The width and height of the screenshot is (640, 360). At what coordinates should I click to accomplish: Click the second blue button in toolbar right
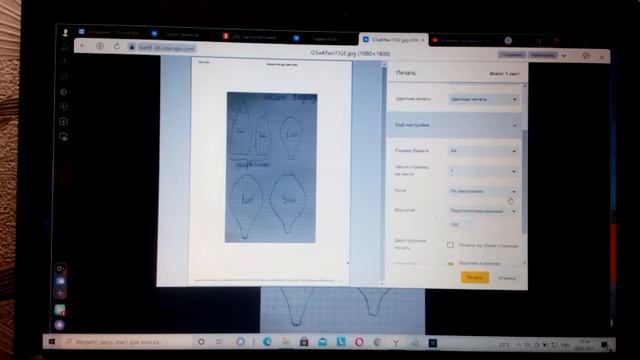543,55
